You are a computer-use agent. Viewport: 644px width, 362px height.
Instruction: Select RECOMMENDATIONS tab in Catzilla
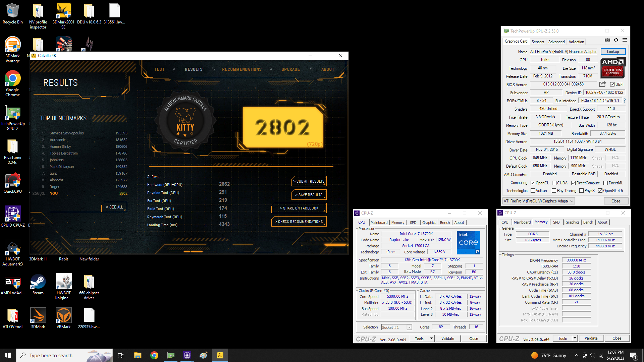(x=241, y=69)
